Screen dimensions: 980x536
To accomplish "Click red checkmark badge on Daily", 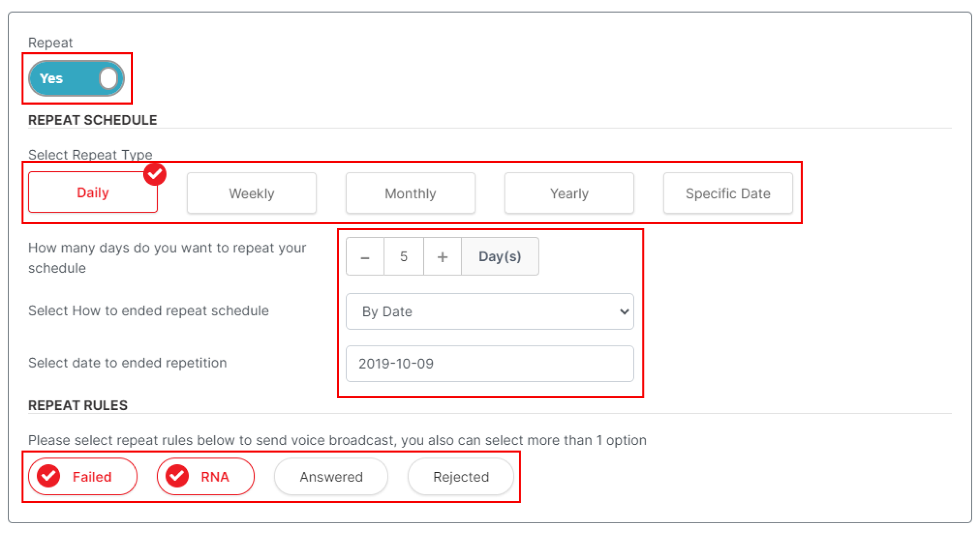I will [x=155, y=174].
